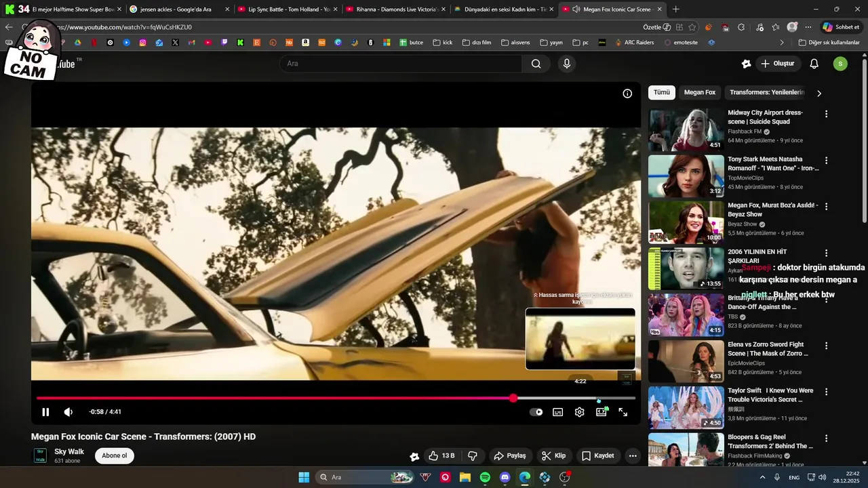Open the butce bookmark

(411, 42)
